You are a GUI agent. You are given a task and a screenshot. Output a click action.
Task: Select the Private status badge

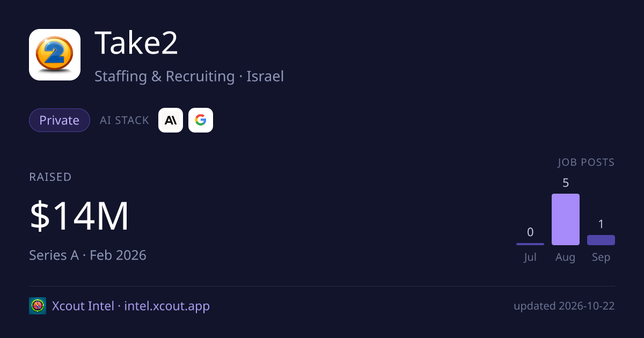(x=60, y=120)
